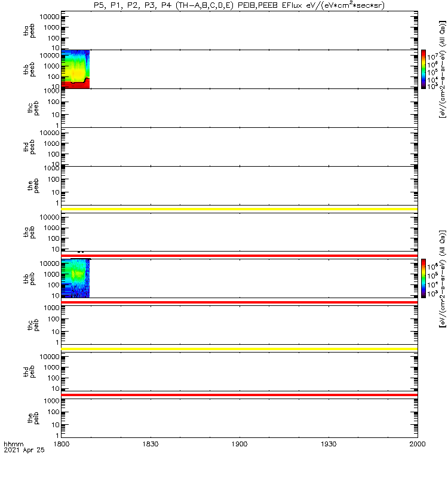Click the 10^7 label on upper color bar
The height and width of the screenshot is (478, 448).
pos(432,56)
